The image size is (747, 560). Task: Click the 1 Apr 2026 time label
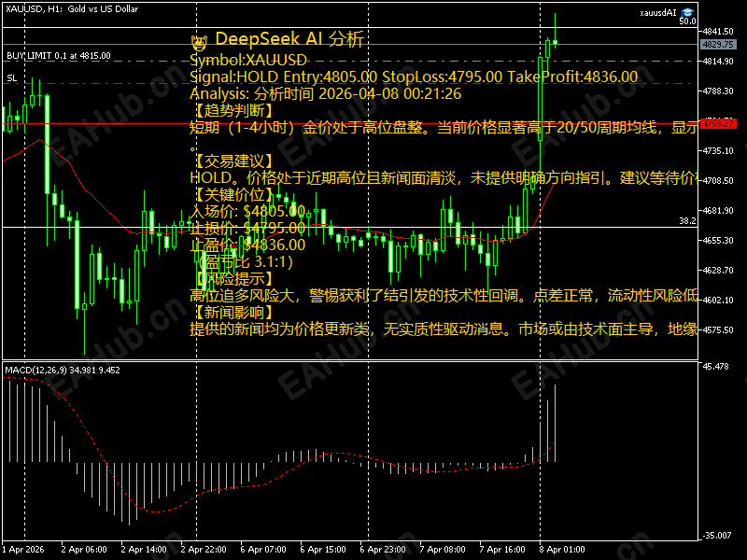pos(22,550)
